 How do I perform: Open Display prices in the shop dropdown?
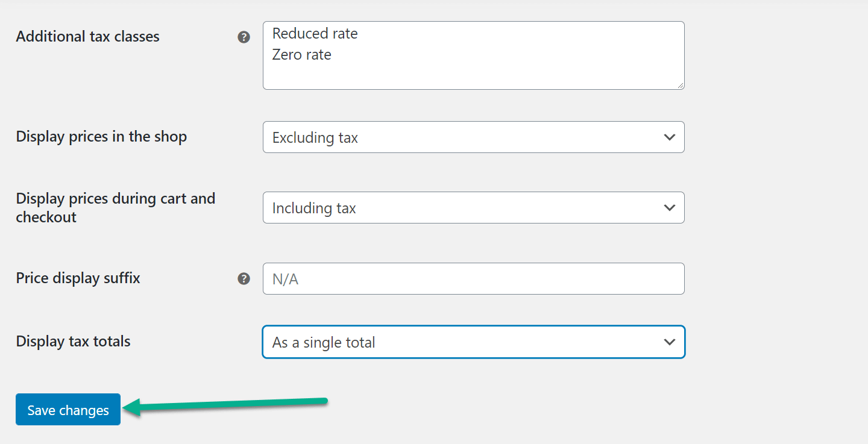474,137
